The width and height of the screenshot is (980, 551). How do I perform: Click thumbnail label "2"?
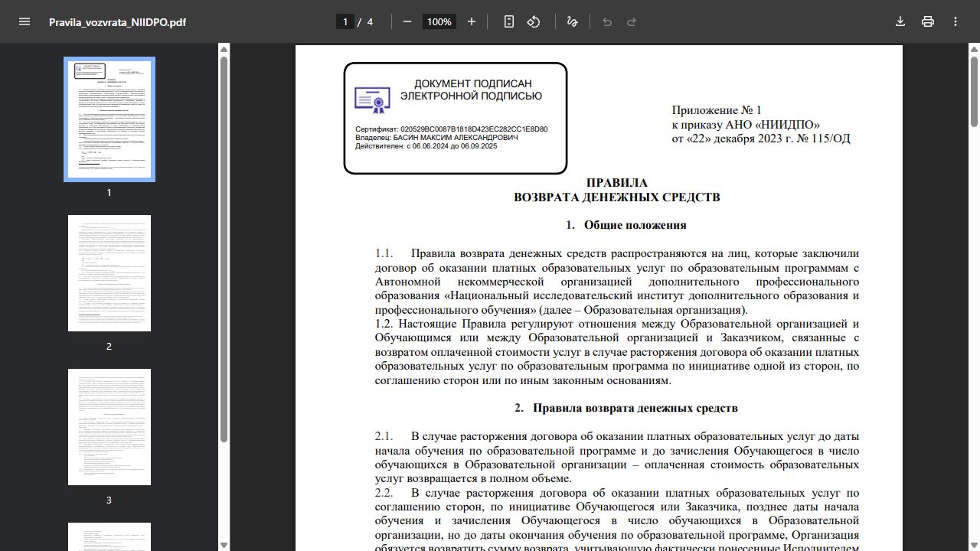(x=109, y=346)
